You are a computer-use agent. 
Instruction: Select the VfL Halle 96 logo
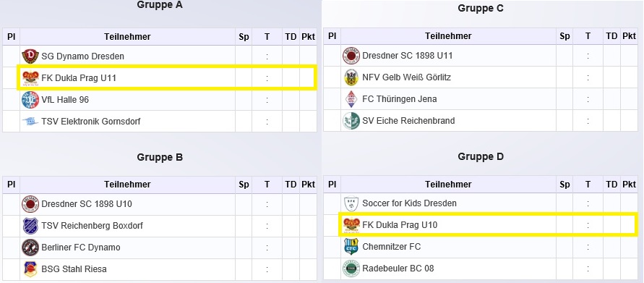(30, 100)
